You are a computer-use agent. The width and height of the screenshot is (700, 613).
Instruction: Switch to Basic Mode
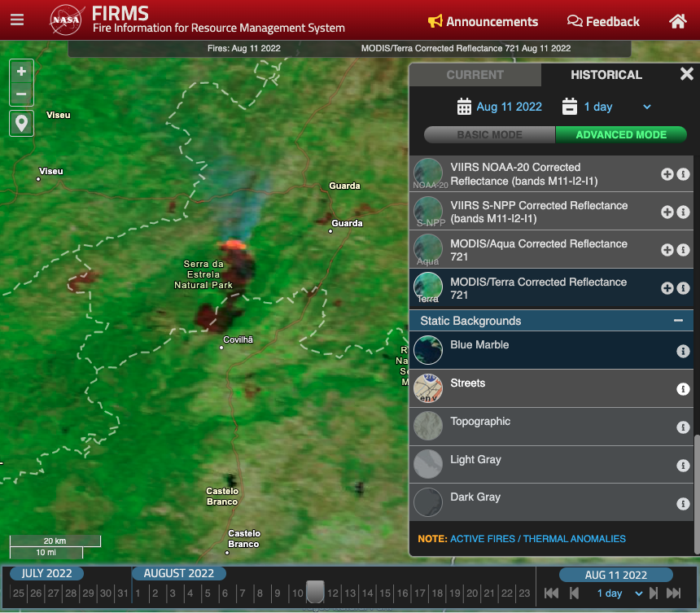coord(489,134)
